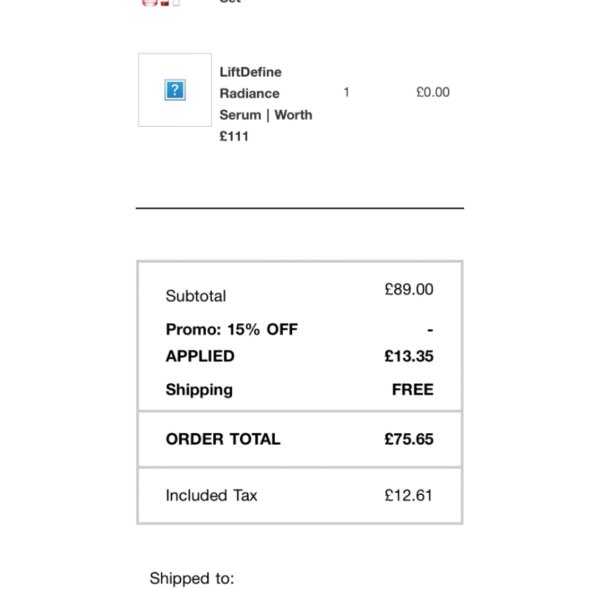Image resolution: width=600 pixels, height=600 pixels.
Task: Click the partial product set thumbnail at top
Action: click(x=162, y=3)
